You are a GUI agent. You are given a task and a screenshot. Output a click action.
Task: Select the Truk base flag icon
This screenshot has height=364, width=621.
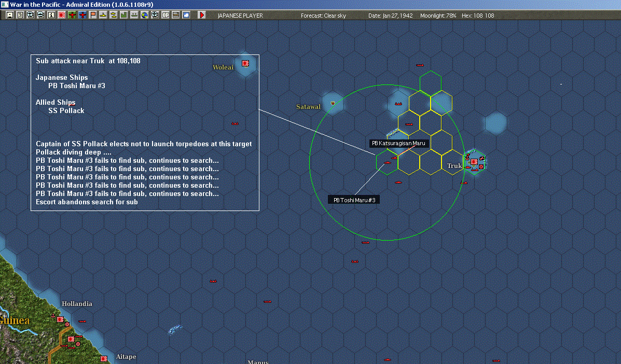pyautogui.click(x=474, y=161)
